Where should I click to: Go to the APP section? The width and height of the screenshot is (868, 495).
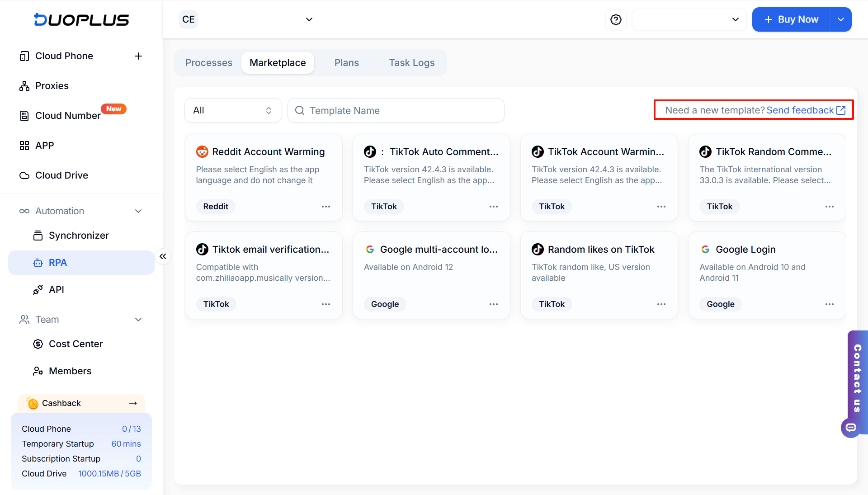point(44,146)
